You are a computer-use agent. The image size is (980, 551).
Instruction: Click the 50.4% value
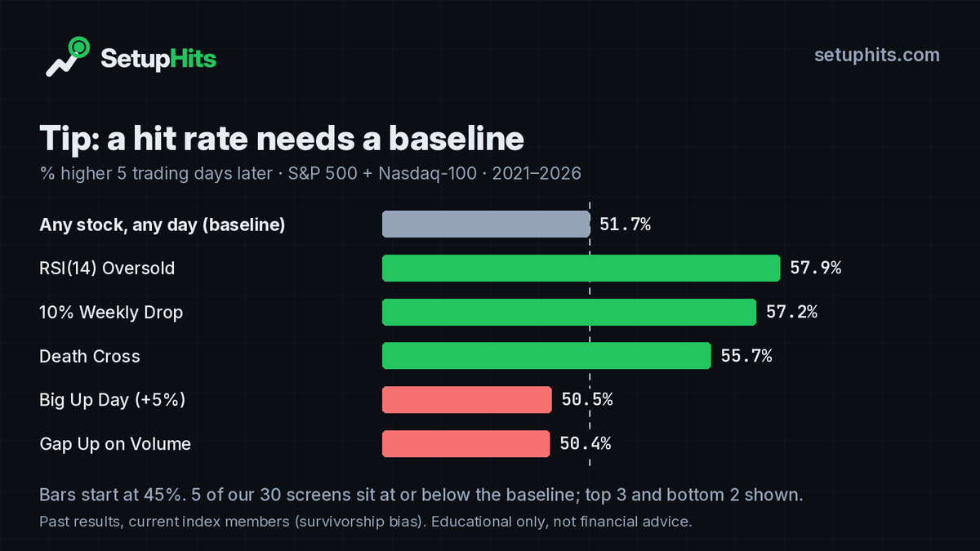point(586,444)
